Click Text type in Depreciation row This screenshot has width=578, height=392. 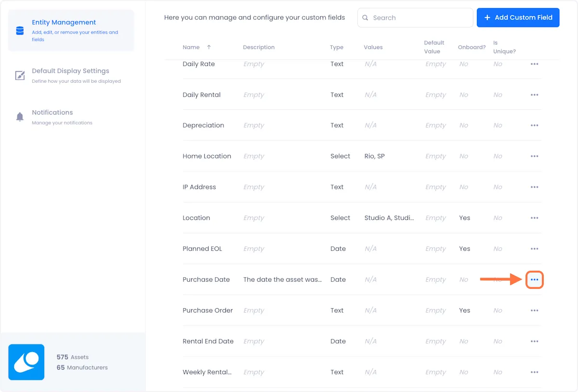337,125
